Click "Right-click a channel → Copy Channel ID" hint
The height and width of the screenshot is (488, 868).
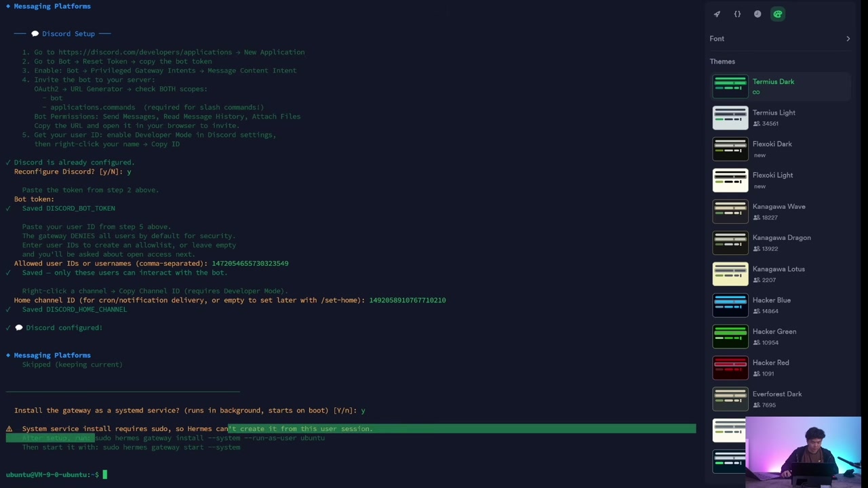(155, 291)
